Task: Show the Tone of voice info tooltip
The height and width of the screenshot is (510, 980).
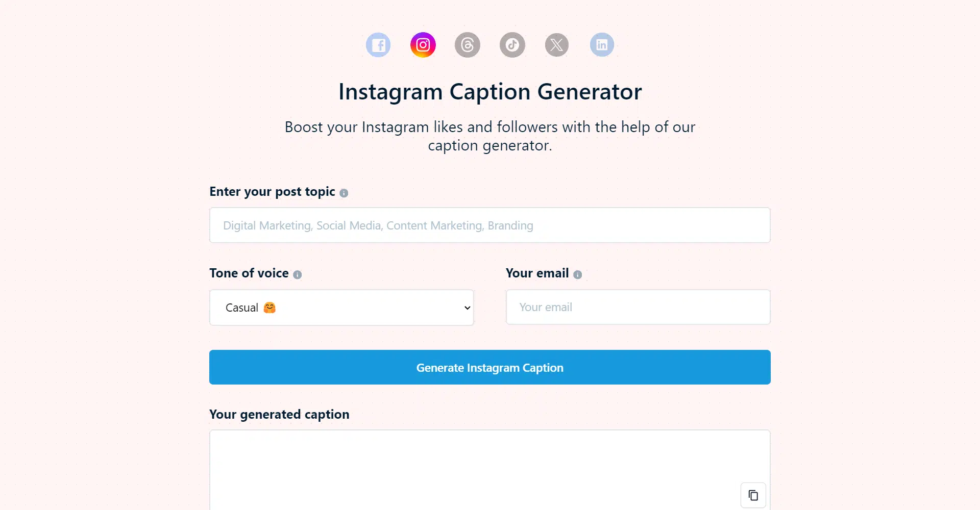Action: click(298, 274)
